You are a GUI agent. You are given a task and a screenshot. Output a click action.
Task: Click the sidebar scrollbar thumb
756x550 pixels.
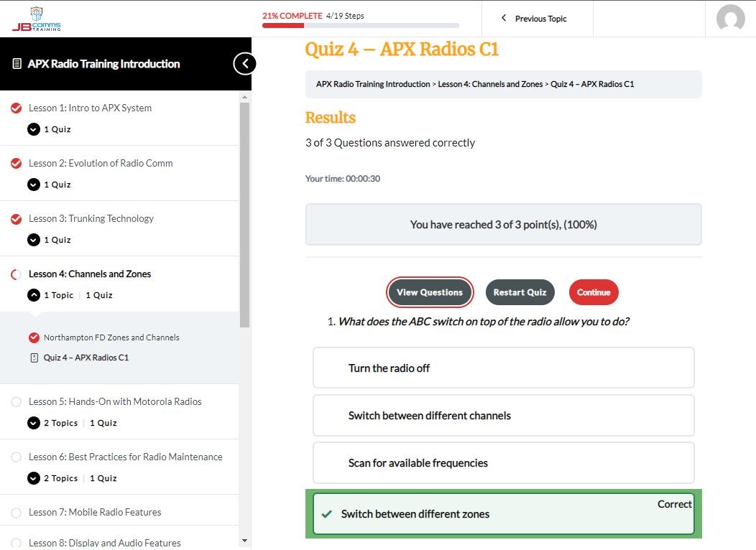click(244, 215)
